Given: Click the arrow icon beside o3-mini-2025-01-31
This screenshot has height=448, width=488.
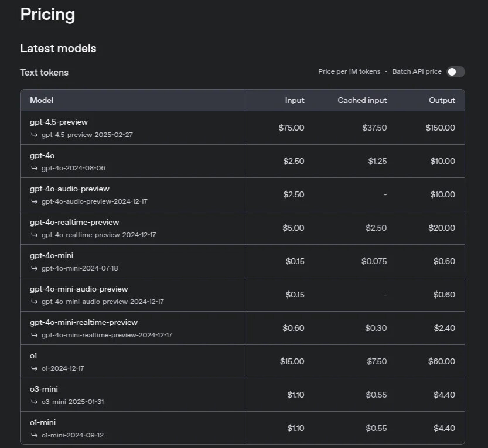Looking at the screenshot, I should (34, 402).
